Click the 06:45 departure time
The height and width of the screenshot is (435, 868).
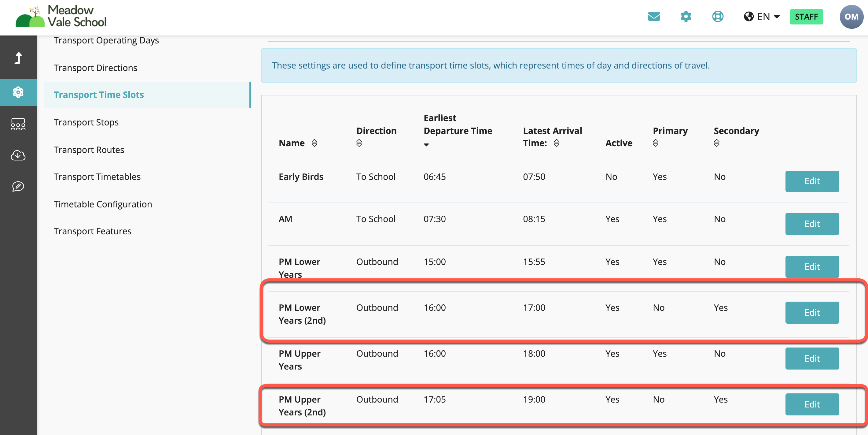(x=434, y=177)
